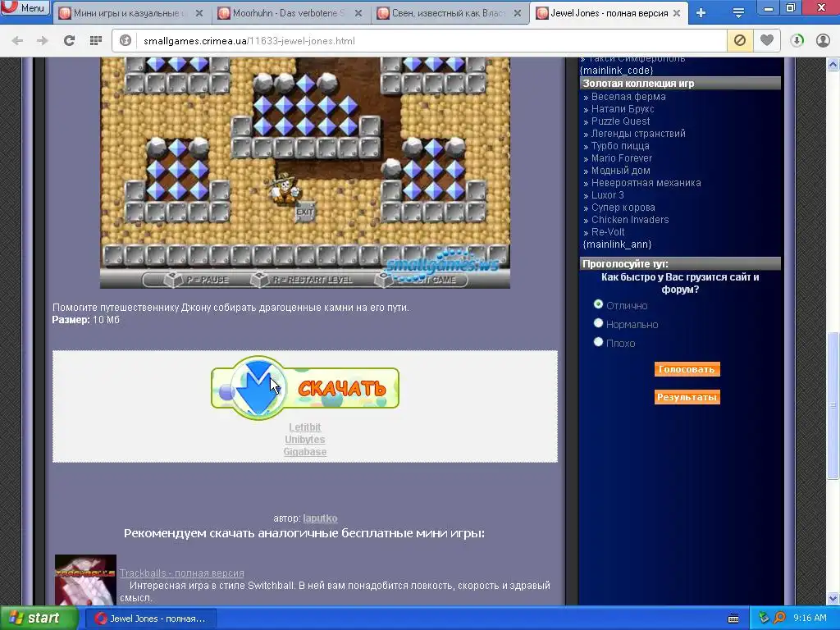The width and height of the screenshot is (840, 630).
Task: Open author laputko profile link
Action: tap(320, 518)
